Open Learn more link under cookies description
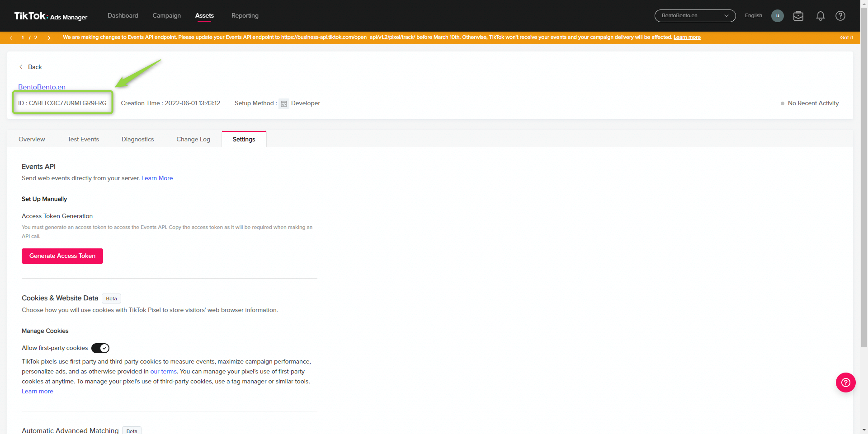868x434 pixels. [38, 391]
